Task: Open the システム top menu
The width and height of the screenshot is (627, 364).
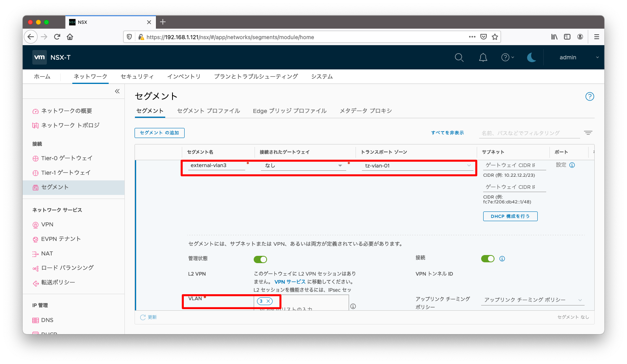Action: tap(322, 76)
